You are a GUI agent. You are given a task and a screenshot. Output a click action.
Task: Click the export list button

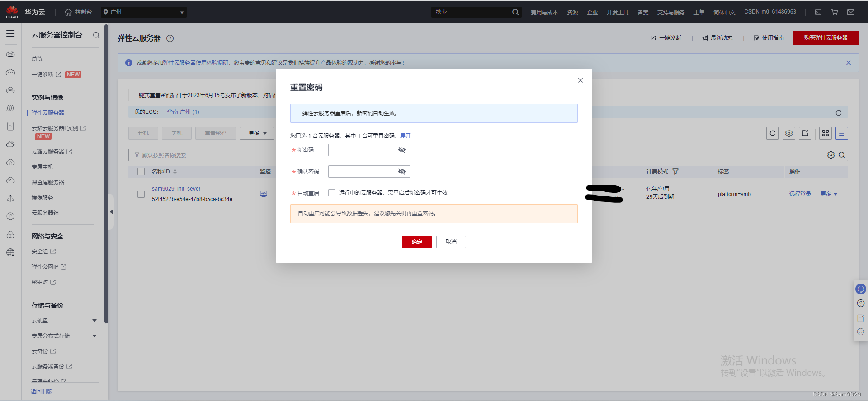tap(805, 133)
